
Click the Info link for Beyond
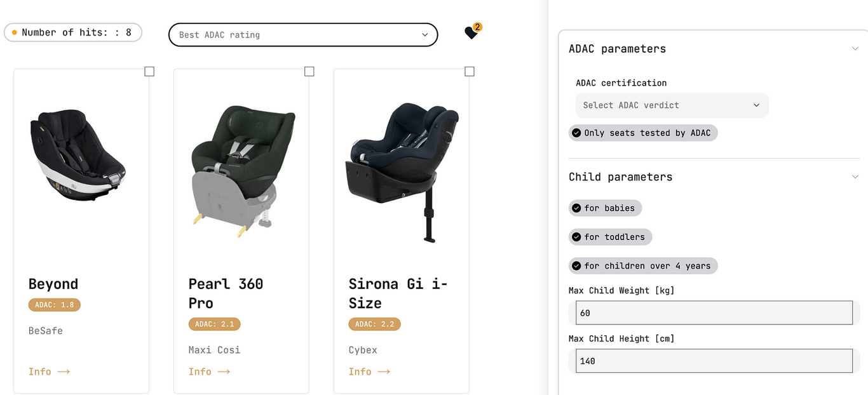49,372
